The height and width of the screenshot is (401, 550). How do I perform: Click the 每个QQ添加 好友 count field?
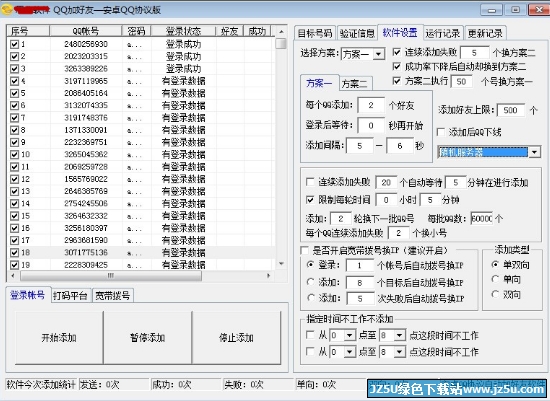click(x=371, y=105)
